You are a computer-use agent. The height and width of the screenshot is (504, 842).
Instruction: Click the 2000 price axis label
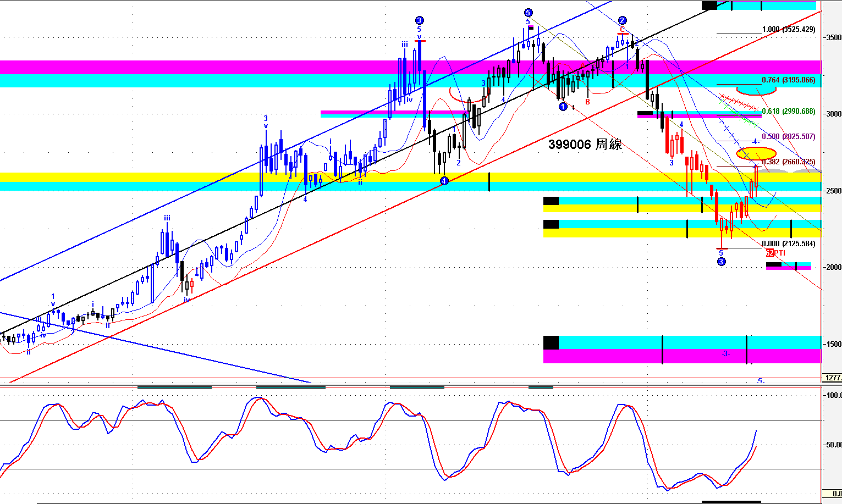[x=834, y=267]
